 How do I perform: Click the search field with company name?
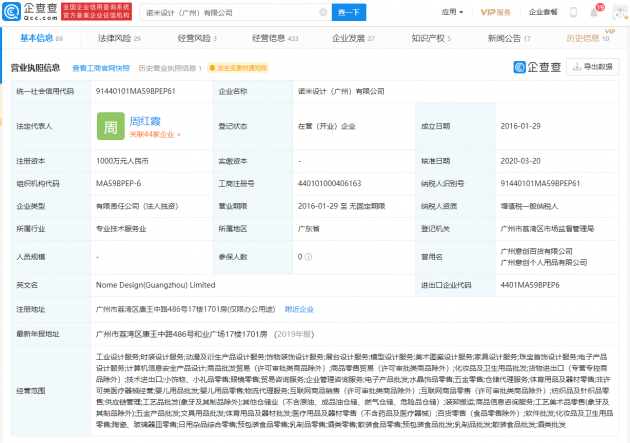click(236, 12)
